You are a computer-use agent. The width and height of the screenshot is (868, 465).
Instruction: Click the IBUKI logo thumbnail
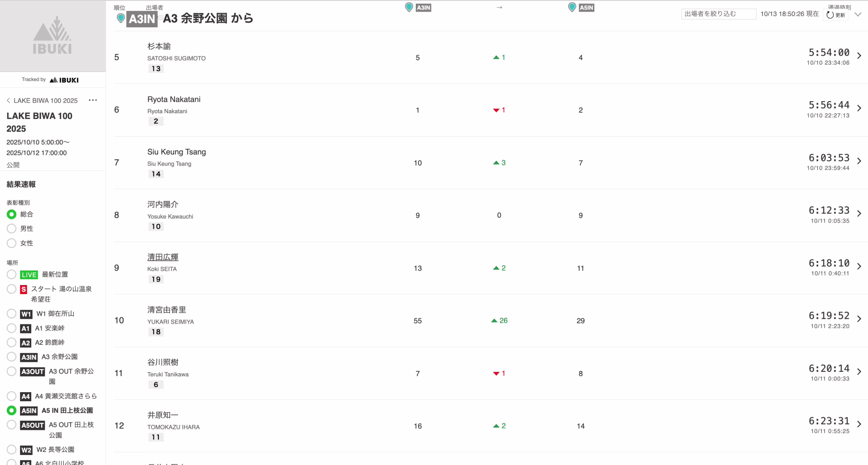(53, 36)
